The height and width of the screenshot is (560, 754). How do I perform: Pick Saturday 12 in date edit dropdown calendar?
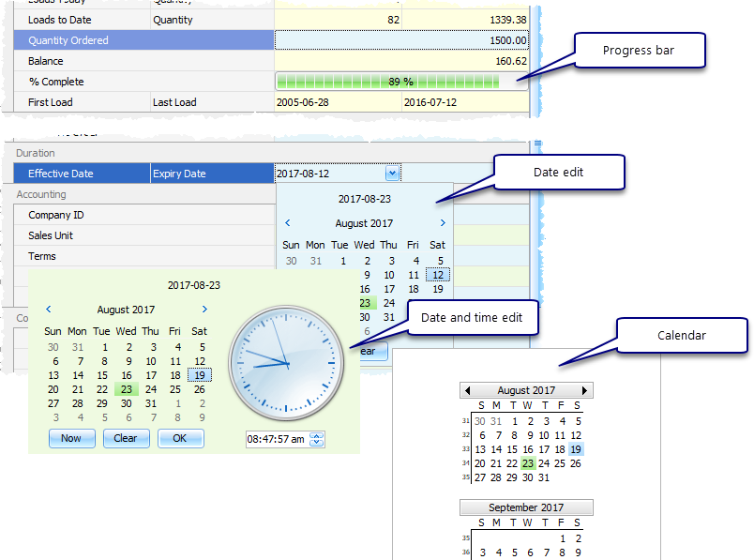pyautogui.click(x=438, y=275)
